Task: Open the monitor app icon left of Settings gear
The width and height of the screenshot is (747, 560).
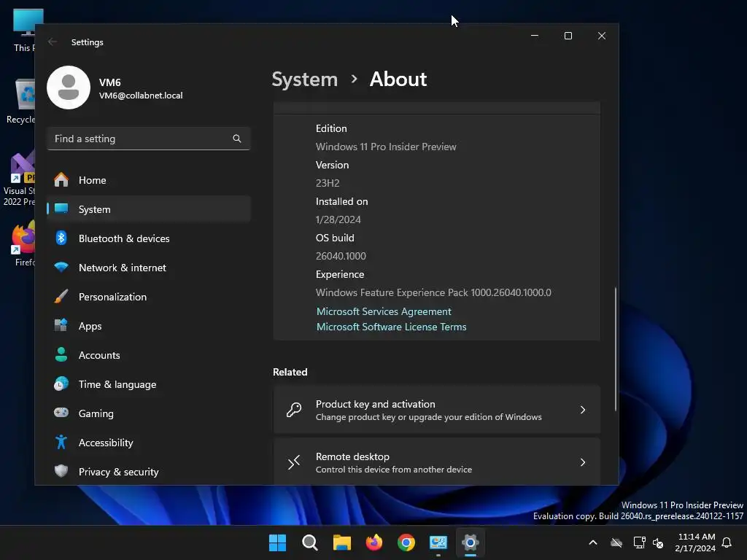Action: click(x=438, y=542)
